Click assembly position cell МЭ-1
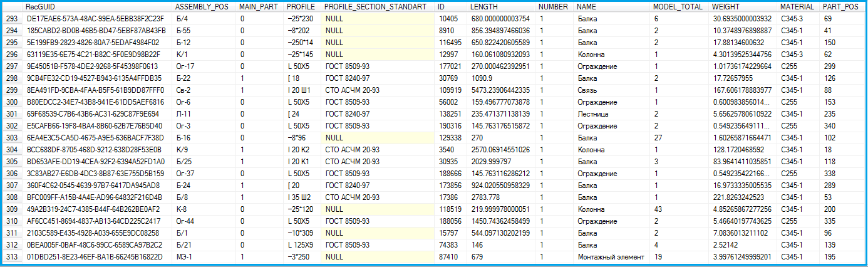 point(205,257)
